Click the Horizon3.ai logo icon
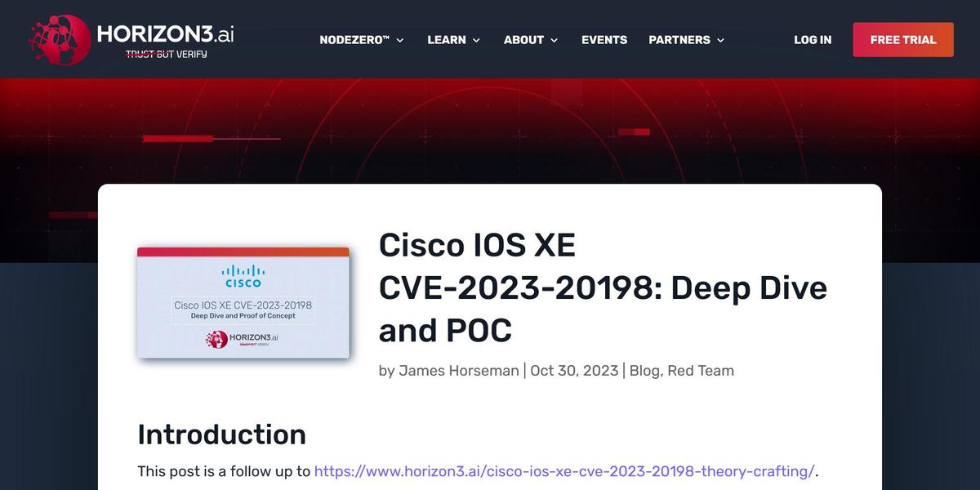Viewport: 980px width, 490px height. tap(57, 38)
